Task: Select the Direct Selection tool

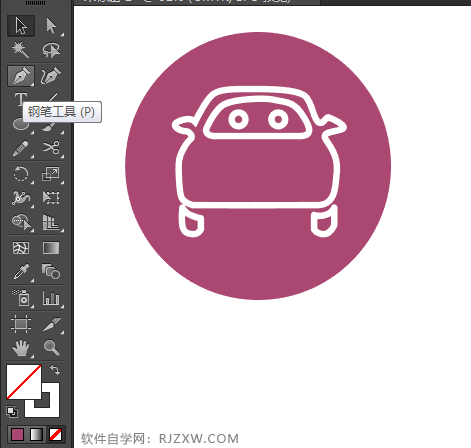Action: (x=51, y=26)
